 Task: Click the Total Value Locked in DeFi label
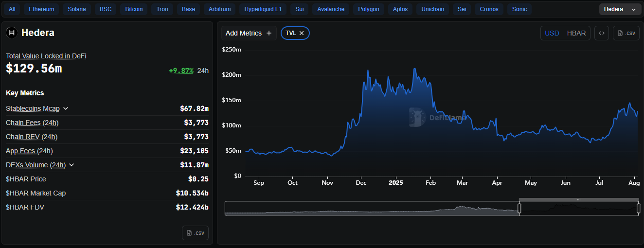pos(46,56)
